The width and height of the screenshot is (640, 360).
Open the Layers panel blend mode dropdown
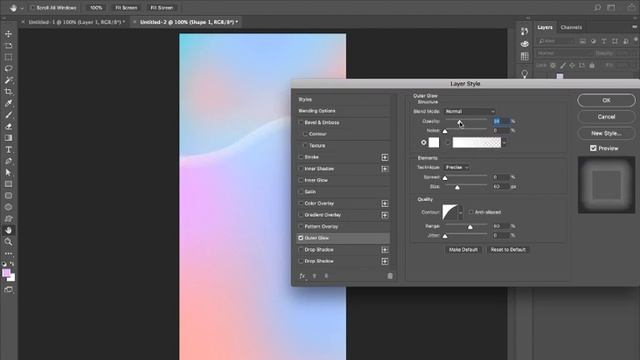(x=565, y=53)
